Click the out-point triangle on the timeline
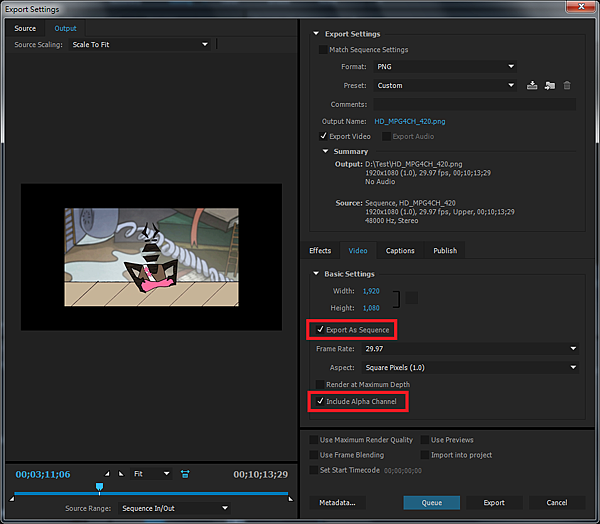This screenshot has width=600, height=524. (x=291, y=498)
